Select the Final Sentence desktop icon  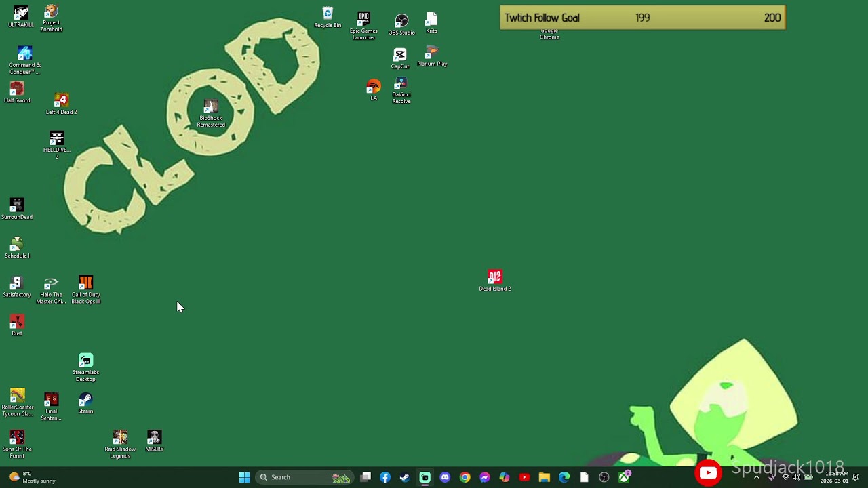click(51, 407)
